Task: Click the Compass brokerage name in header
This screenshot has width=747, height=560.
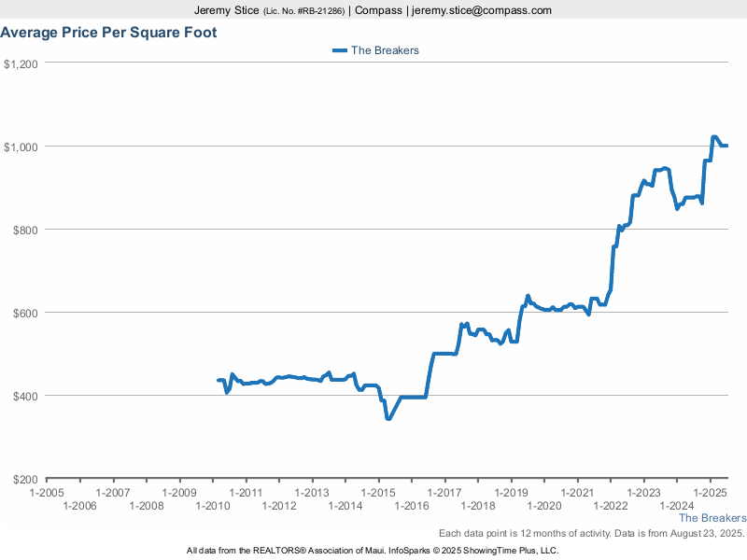Action: tap(378, 10)
